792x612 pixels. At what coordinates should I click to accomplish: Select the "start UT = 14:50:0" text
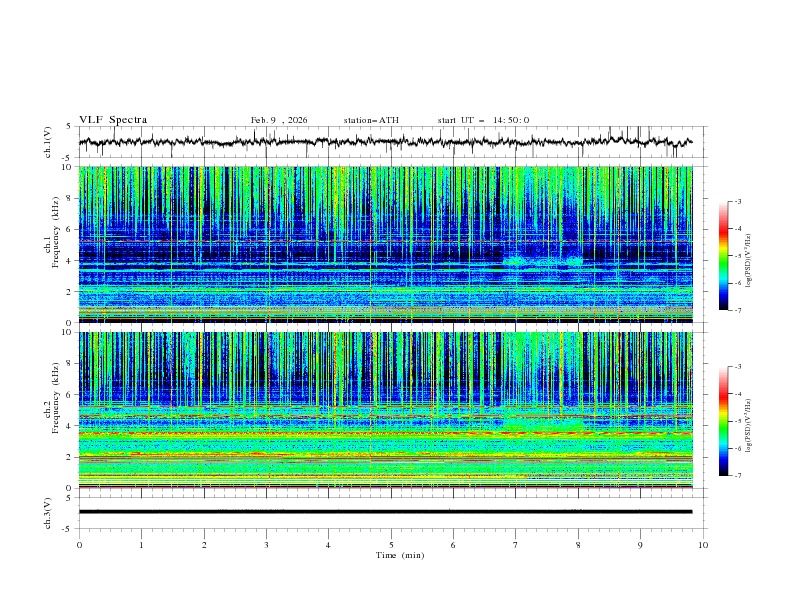pyautogui.click(x=483, y=120)
